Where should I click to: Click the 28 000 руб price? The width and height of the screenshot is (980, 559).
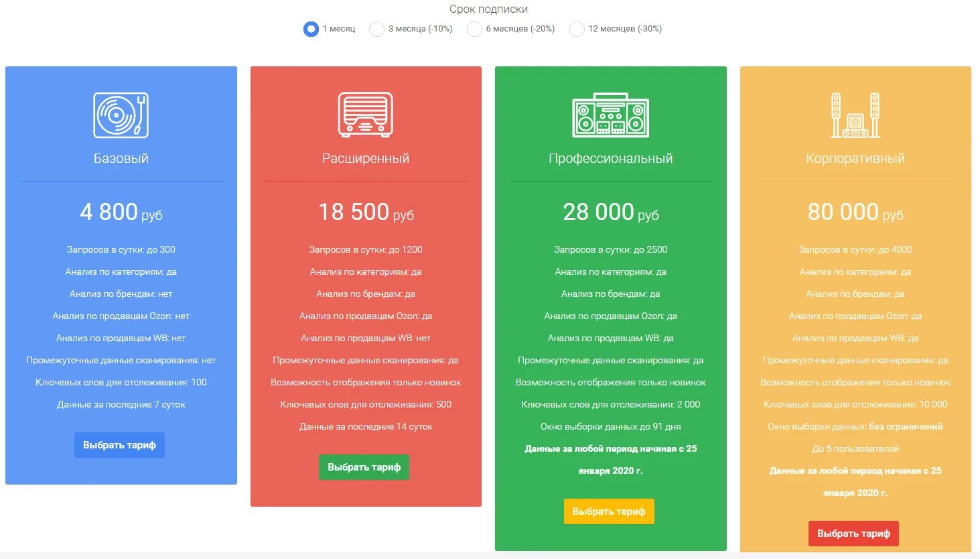(611, 212)
